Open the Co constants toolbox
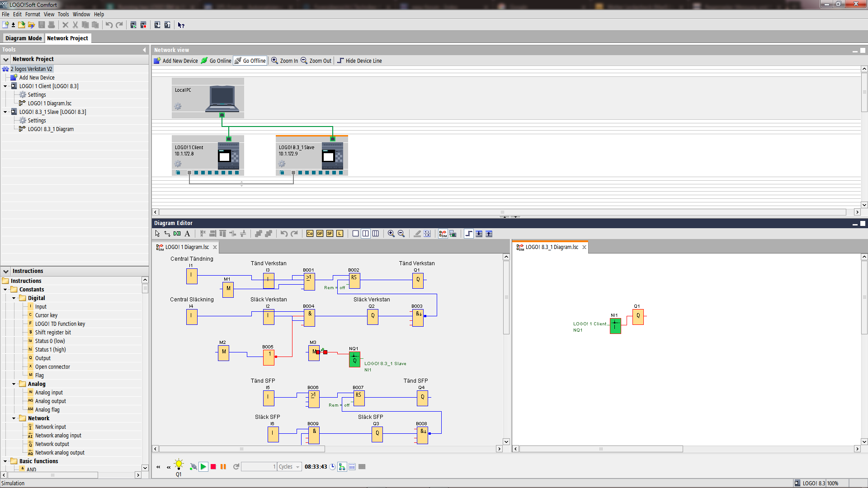This screenshot has height=488, width=868. (x=310, y=234)
